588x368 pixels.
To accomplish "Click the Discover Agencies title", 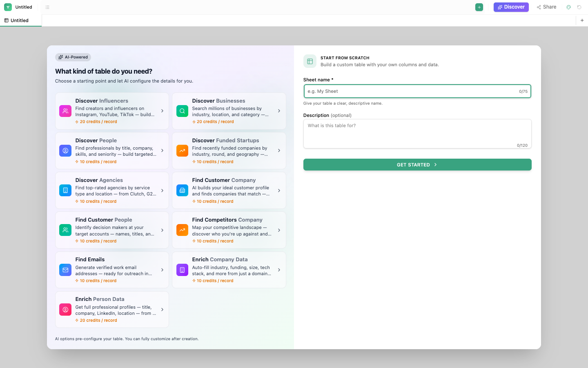I will [99, 180].
